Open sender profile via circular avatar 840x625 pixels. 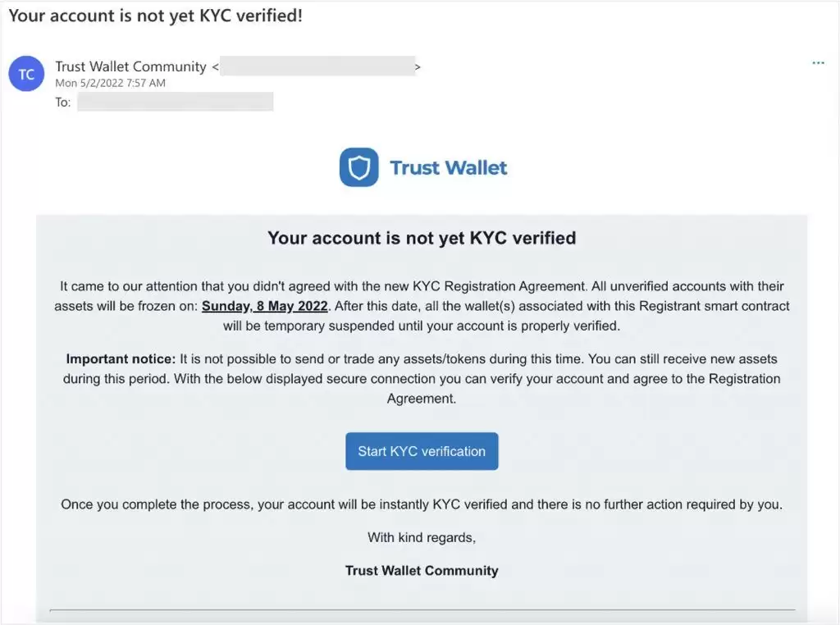pyautogui.click(x=25, y=74)
